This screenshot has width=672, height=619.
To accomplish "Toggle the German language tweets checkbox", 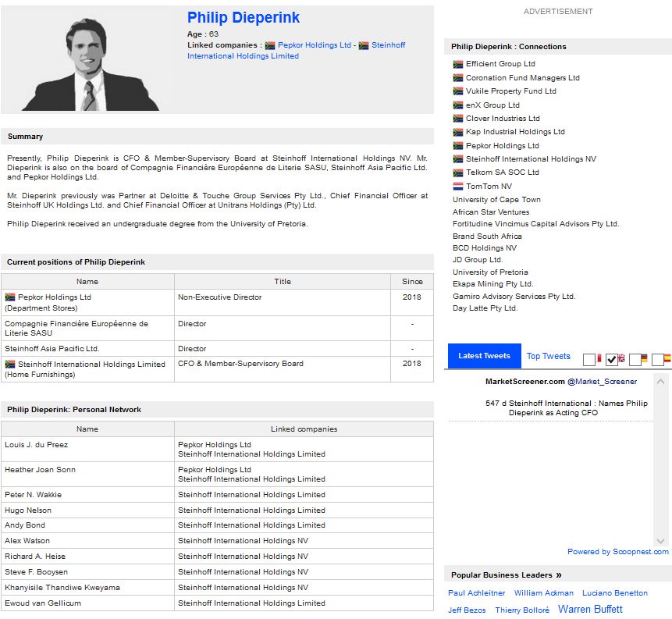I will [x=635, y=360].
